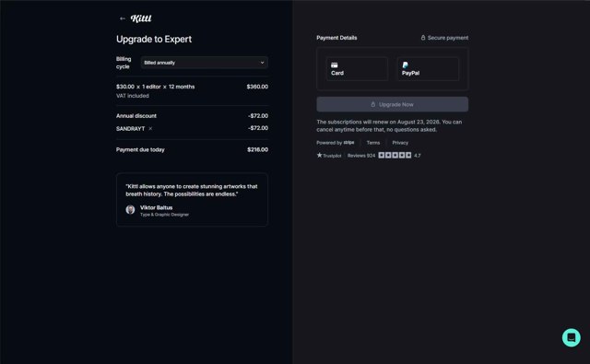Click the 4.7 rating value
The width and height of the screenshot is (590, 364).
click(418, 156)
